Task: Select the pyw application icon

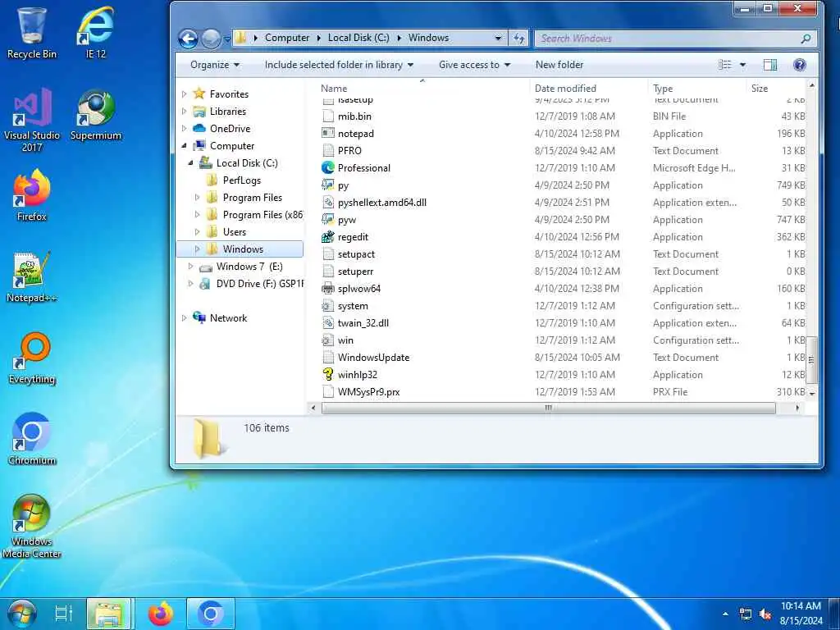Action: point(328,220)
